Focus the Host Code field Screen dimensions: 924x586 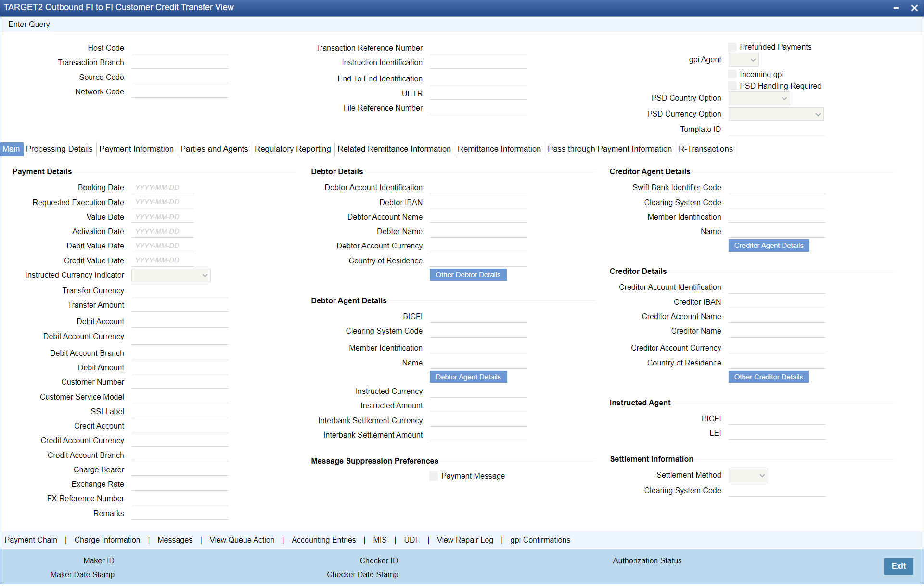[x=180, y=48]
